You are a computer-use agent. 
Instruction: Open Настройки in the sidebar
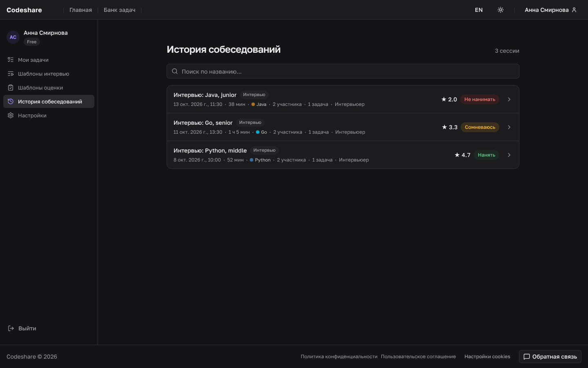pyautogui.click(x=49, y=115)
